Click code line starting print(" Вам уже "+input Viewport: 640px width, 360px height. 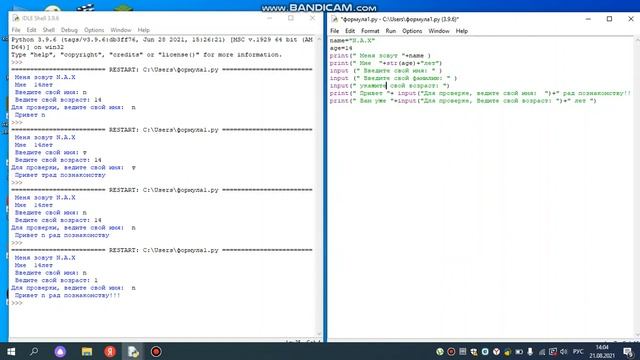463,101
